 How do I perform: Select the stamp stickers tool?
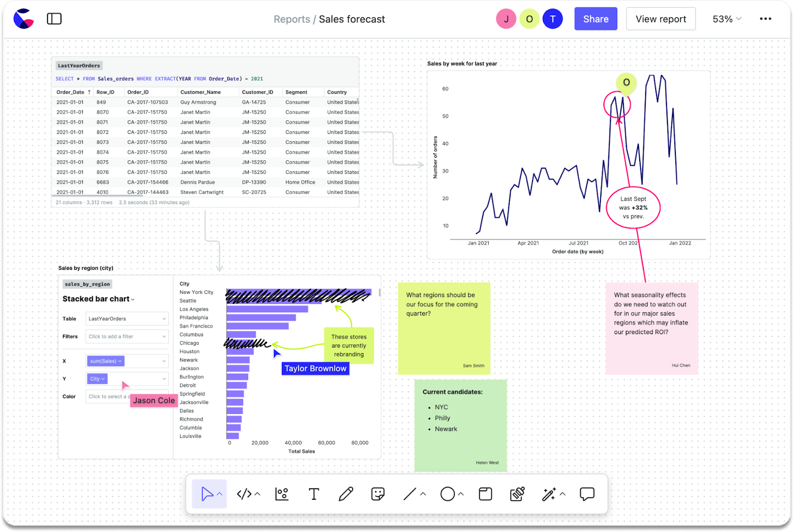[x=518, y=494]
